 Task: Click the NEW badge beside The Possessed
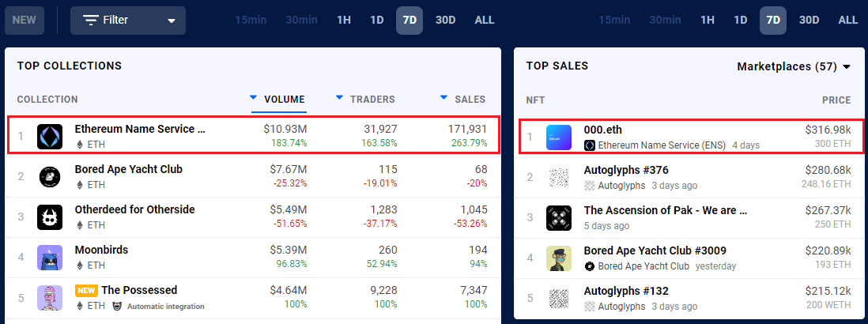[x=86, y=290]
